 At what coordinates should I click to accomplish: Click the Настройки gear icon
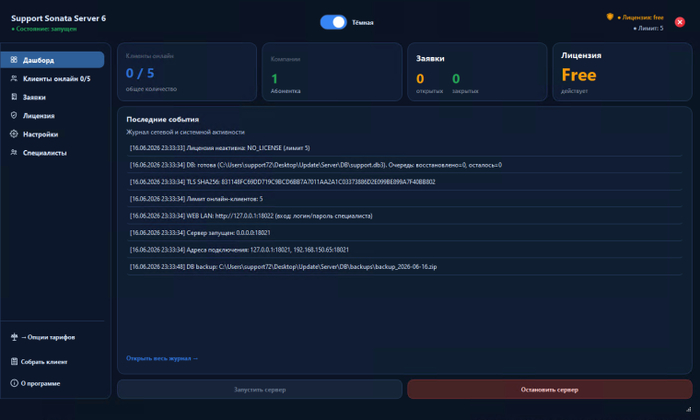tap(14, 134)
